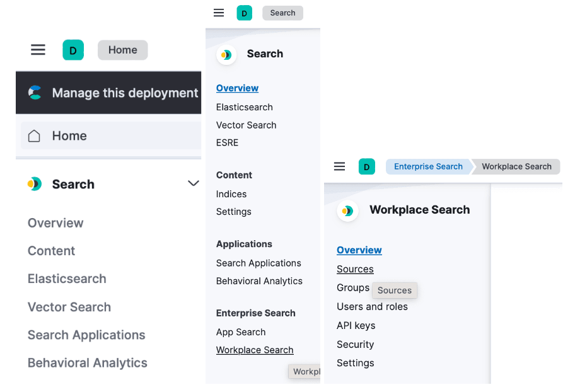The width and height of the screenshot is (575, 392).
Task: Open hamburger menu beside Enterprise Search breadcrumb
Action: (x=339, y=166)
